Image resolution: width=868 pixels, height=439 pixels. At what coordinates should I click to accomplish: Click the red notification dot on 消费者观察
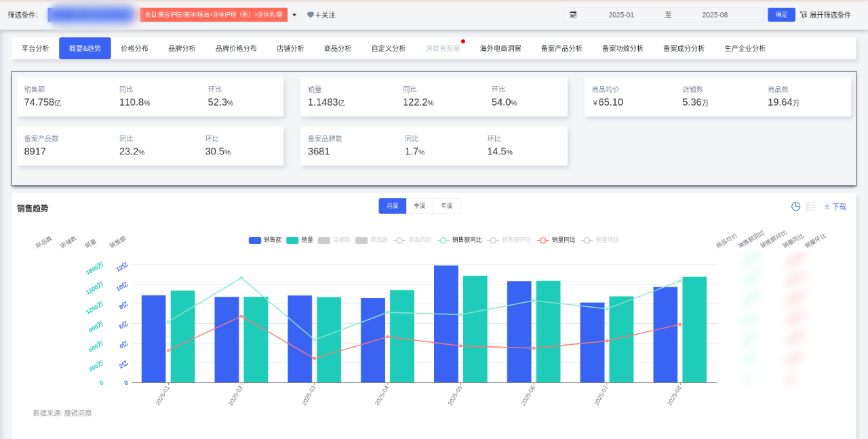(463, 41)
